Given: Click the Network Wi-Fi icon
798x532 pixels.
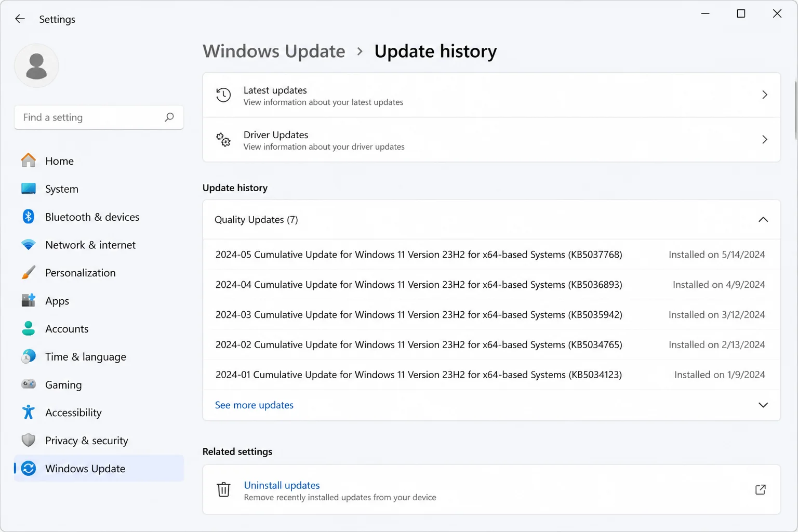Looking at the screenshot, I should (29, 245).
